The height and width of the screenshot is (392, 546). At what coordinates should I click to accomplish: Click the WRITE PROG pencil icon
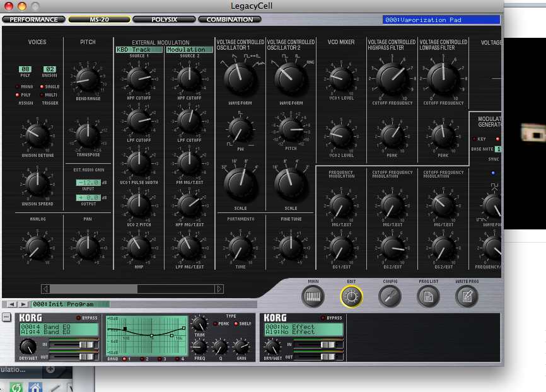[x=467, y=297]
